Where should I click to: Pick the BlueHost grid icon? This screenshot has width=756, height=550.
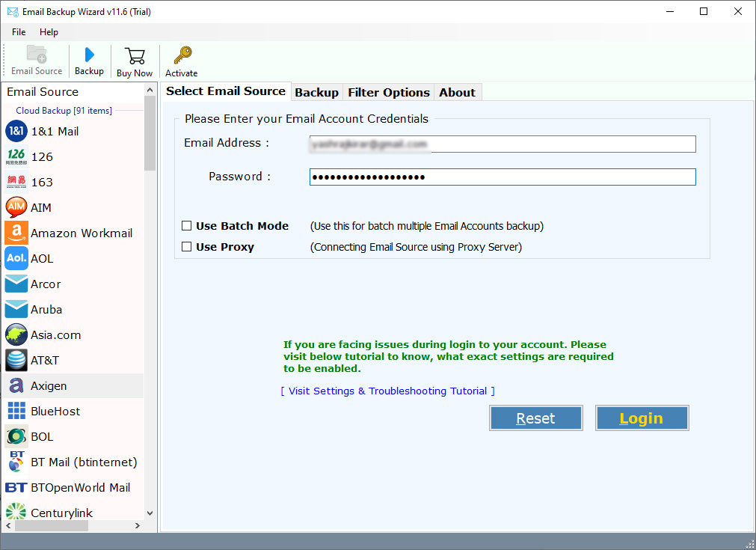[x=16, y=411]
